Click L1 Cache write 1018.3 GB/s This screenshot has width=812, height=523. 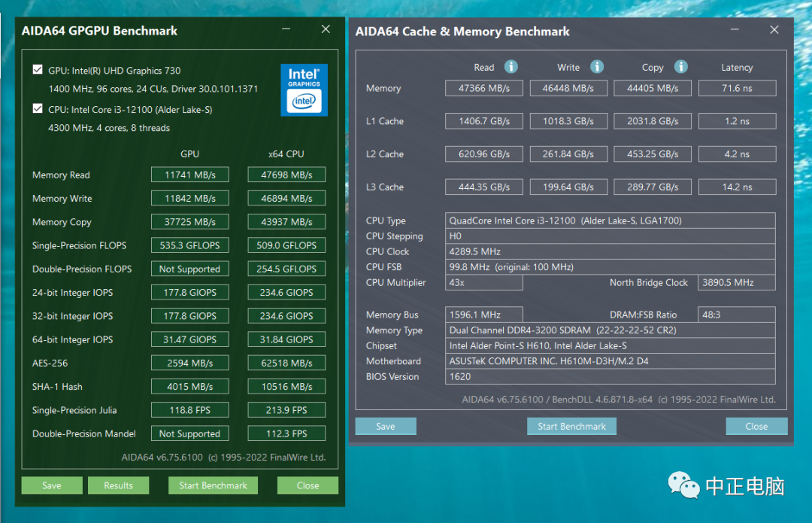(x=568, y=121)
